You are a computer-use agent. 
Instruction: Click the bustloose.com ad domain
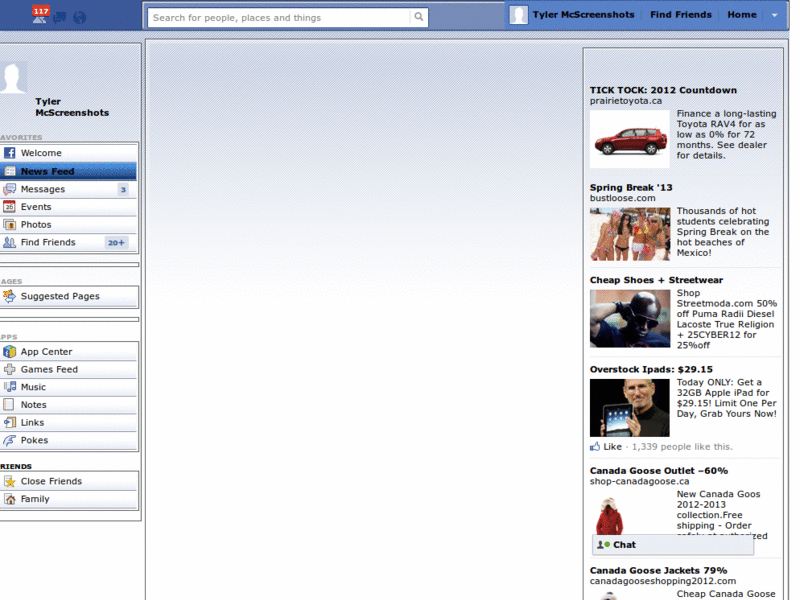click(622, 198)
